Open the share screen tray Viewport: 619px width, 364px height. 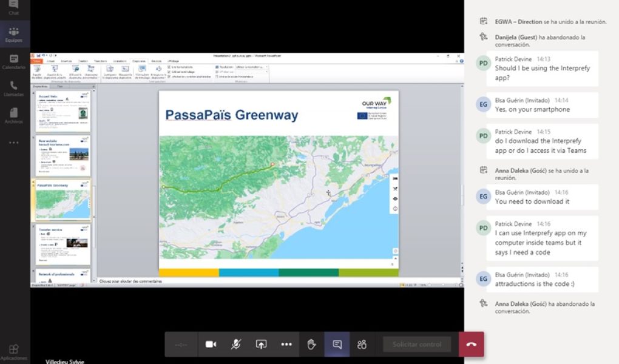[261, 345]
